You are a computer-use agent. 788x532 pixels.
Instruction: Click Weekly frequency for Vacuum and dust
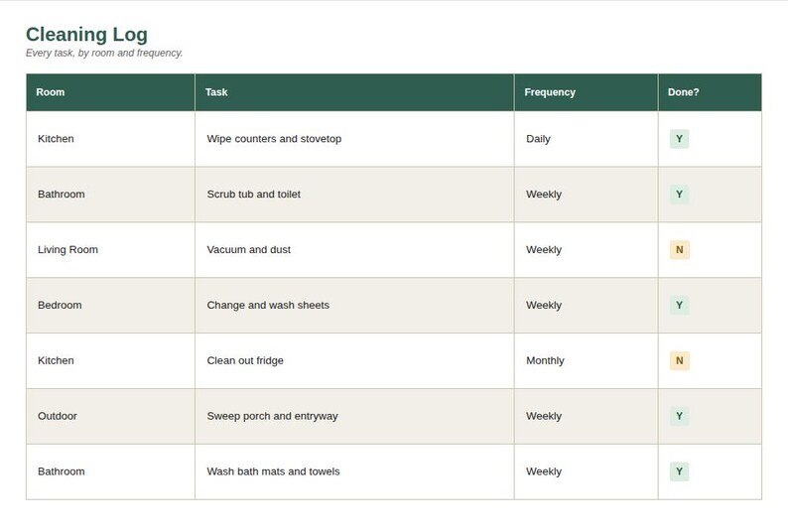586,250
